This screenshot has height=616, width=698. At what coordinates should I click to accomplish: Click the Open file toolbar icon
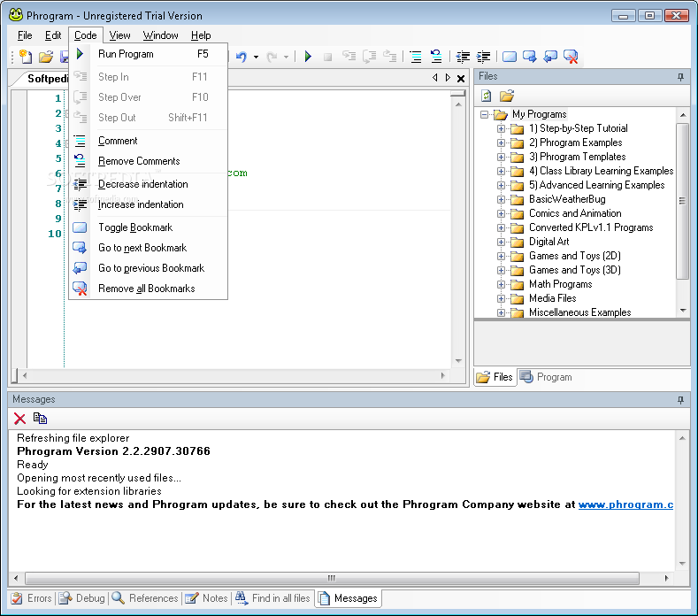pyautogui.click(x=46, y=57)
